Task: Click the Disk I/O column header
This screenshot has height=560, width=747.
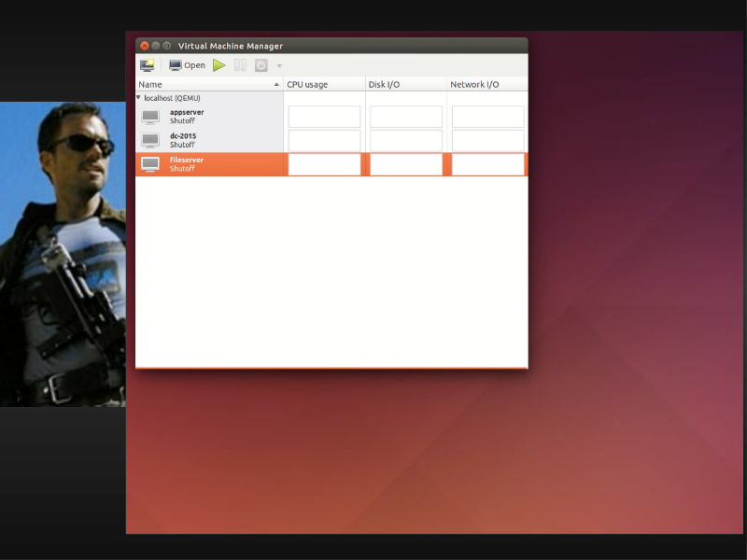Action: (406, 84)
